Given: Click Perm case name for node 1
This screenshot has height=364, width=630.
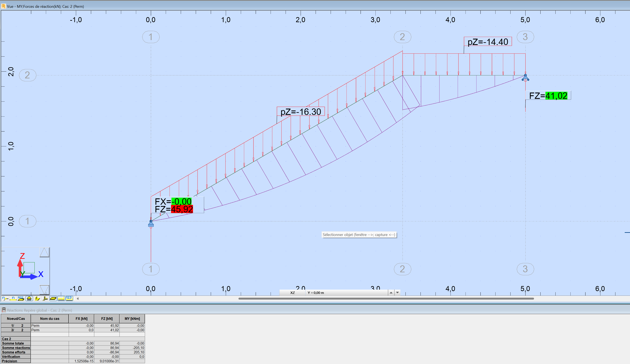Looking at the screenshot, I should coord(50,326).
